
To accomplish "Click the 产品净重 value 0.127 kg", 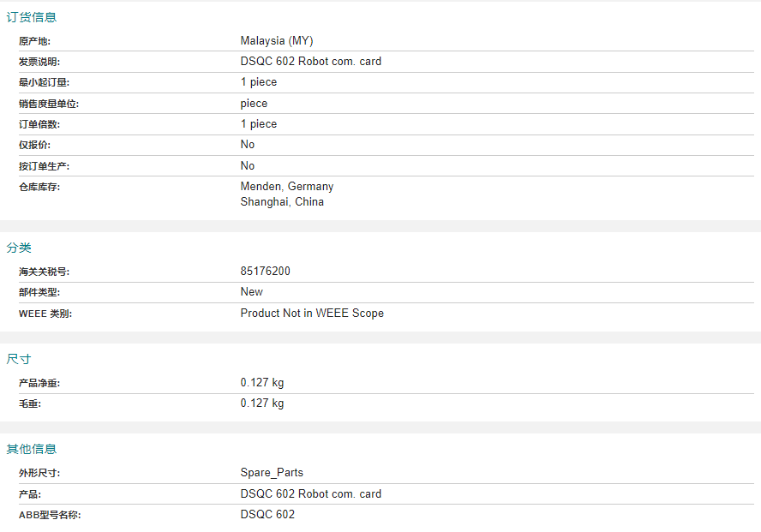I will [x=262, y=383].
